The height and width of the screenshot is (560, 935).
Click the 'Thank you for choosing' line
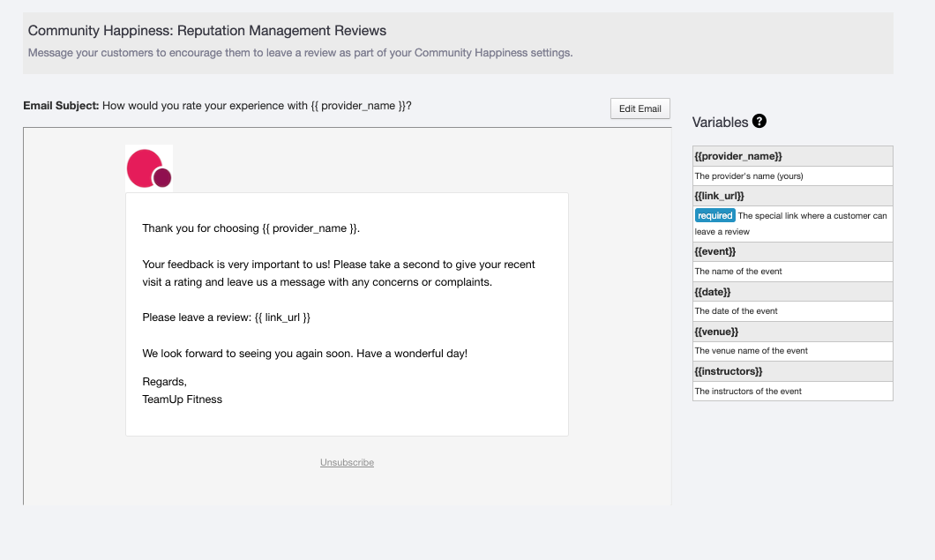click(x=251, y=228)
